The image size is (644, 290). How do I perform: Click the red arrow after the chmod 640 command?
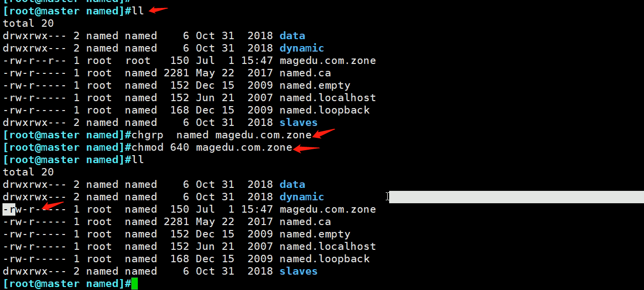[x=306, y=148]
